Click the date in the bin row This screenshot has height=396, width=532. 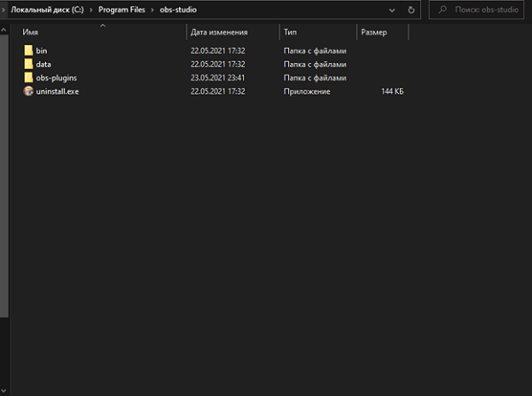tap(217, 50)
